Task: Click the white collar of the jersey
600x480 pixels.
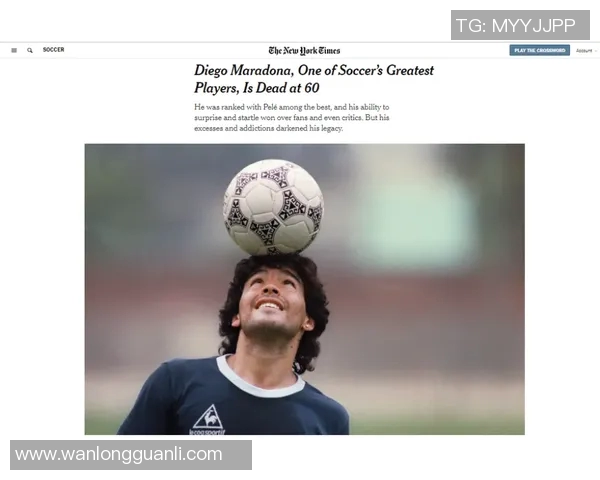Action: [x=258, y=379]
